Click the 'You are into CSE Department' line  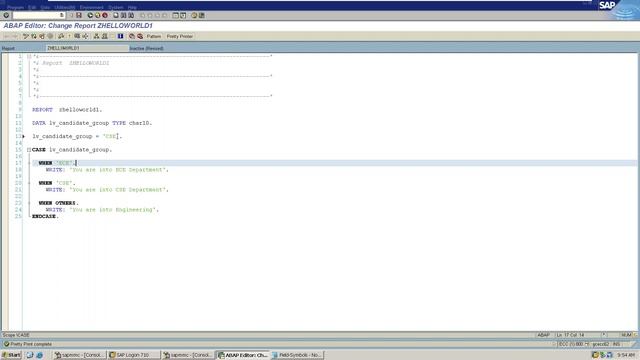(107, 190)
